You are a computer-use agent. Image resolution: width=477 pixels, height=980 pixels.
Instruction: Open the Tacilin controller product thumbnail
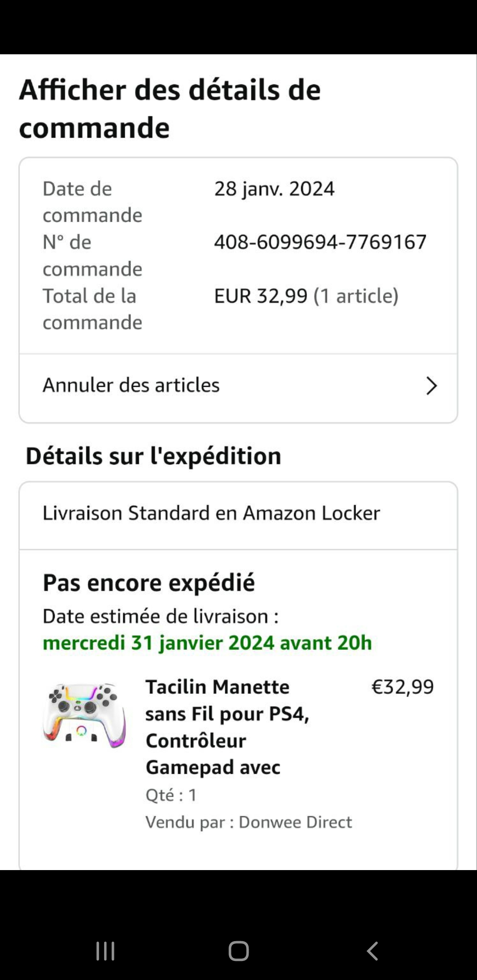tap(84, 716)
